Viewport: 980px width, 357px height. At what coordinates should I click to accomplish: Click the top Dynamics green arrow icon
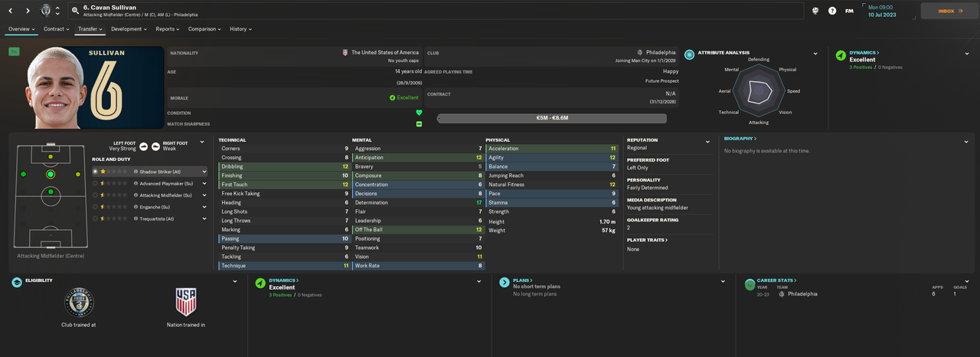click(x=841, y=55)
